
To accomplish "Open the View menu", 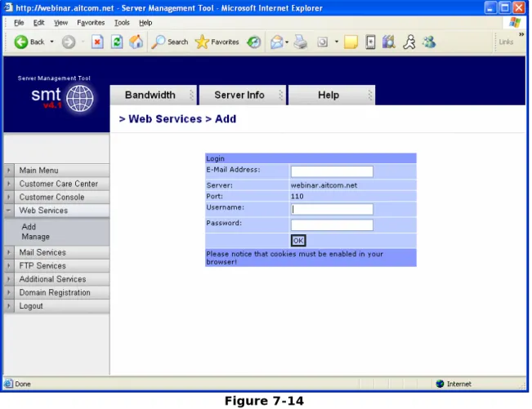I will 60,23.
